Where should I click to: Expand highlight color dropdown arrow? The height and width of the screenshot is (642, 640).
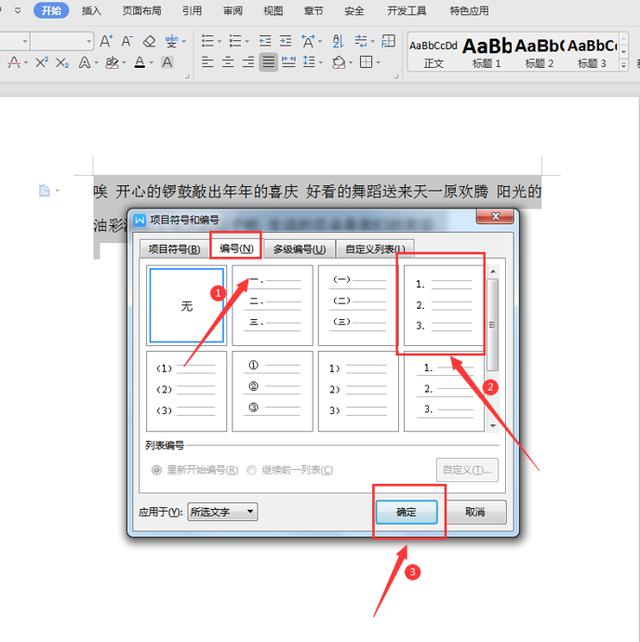coord(124,63)
